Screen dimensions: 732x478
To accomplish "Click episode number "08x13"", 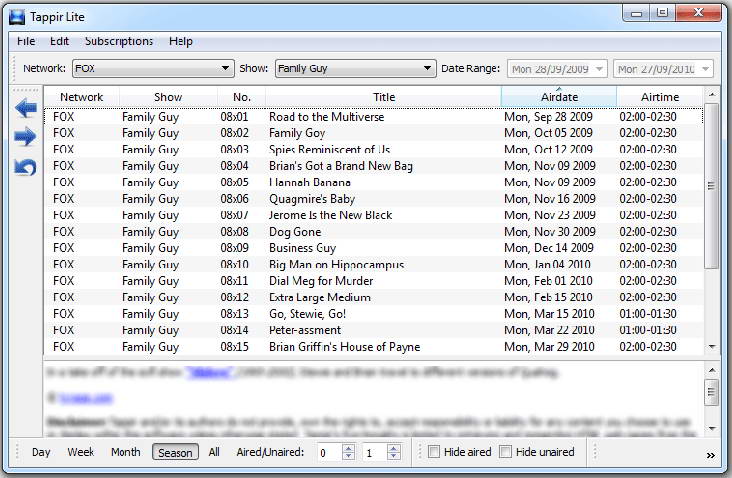I will 234,314.
